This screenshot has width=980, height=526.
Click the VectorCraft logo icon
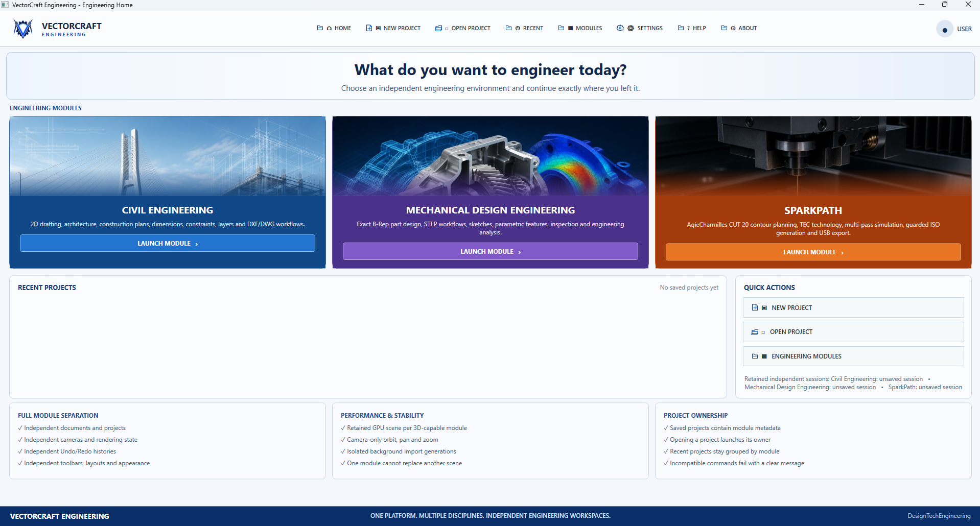[x=23, y=29]
